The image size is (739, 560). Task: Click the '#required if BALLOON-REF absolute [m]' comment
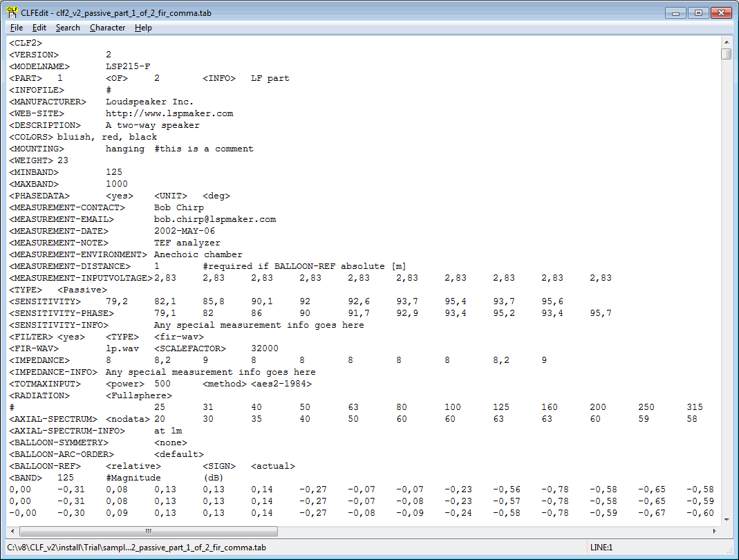304,266
